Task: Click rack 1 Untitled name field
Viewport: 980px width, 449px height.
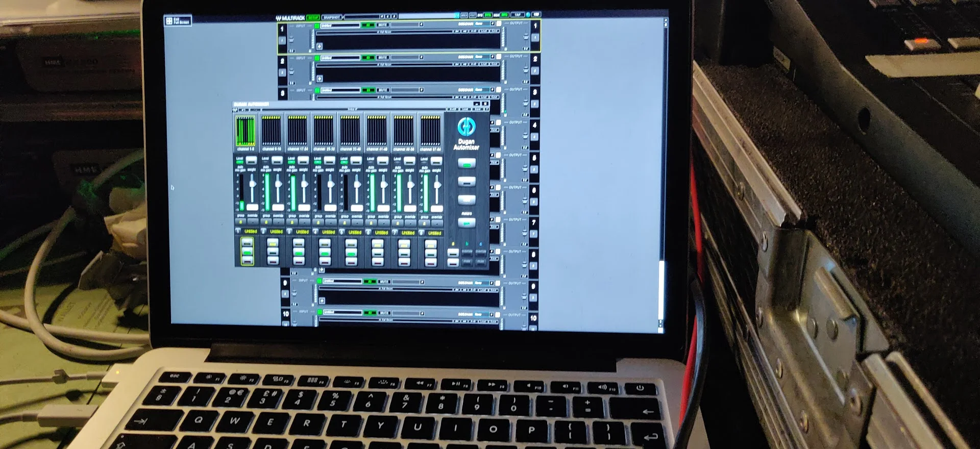Action: click(x=340, y=26)
